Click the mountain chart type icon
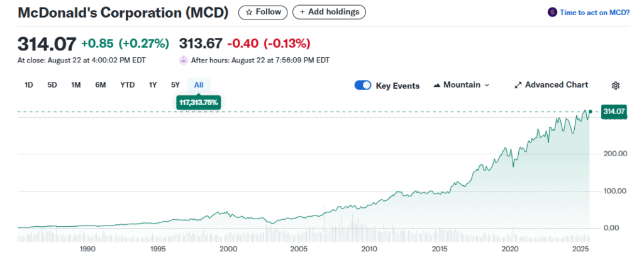Viewport: 644px width, 257px height. click(436, 85)
